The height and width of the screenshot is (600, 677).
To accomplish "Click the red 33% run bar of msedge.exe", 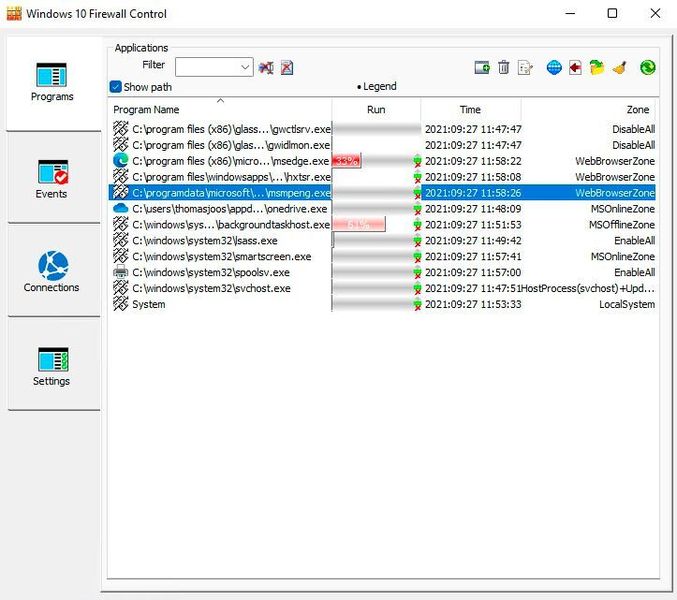I will [x=346, y=161].
